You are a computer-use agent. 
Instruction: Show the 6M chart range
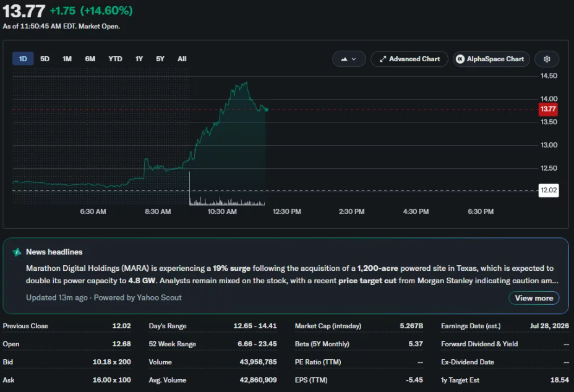coord(90,59)
